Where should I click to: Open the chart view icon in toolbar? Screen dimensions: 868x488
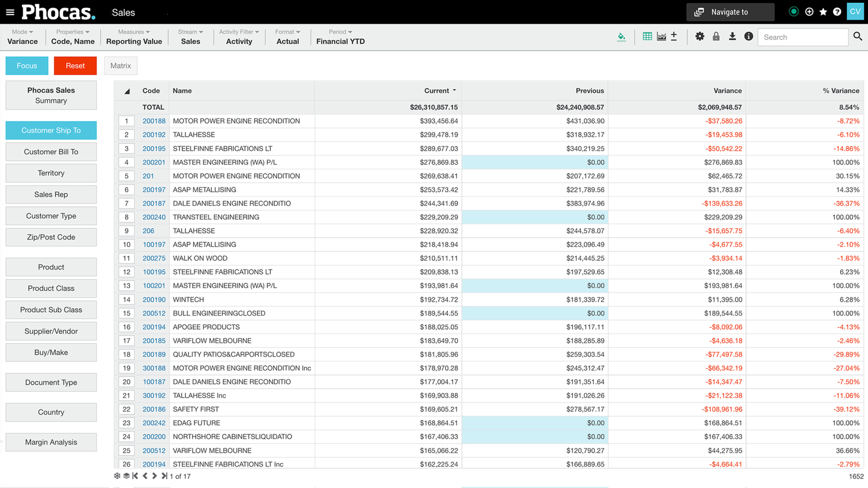[x=661, y=36]
